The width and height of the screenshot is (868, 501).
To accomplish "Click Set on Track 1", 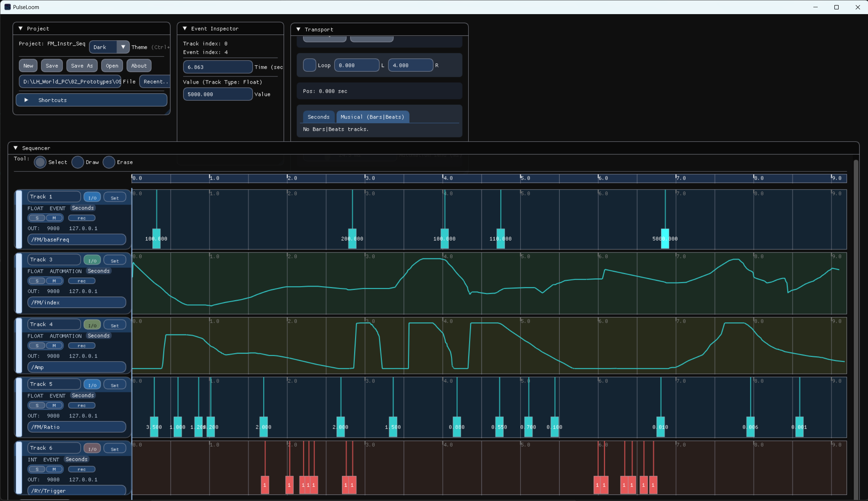I will pyautogui.click(x=115, y=197).
